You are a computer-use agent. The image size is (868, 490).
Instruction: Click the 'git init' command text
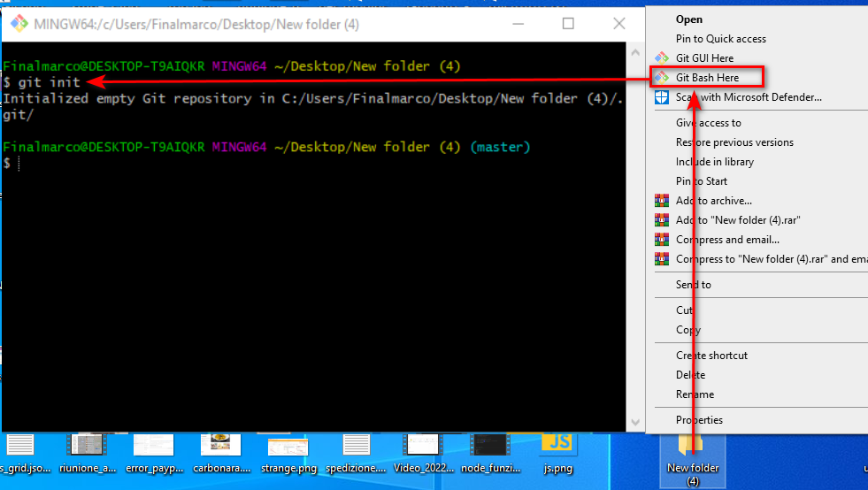(50, 82)
